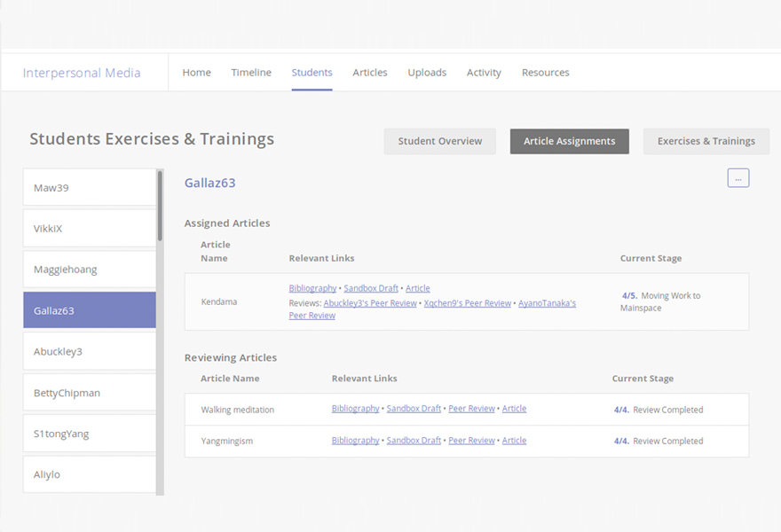Click the Kendama article name
This screenshot has width=781, height=532.
tap(219, 301)
